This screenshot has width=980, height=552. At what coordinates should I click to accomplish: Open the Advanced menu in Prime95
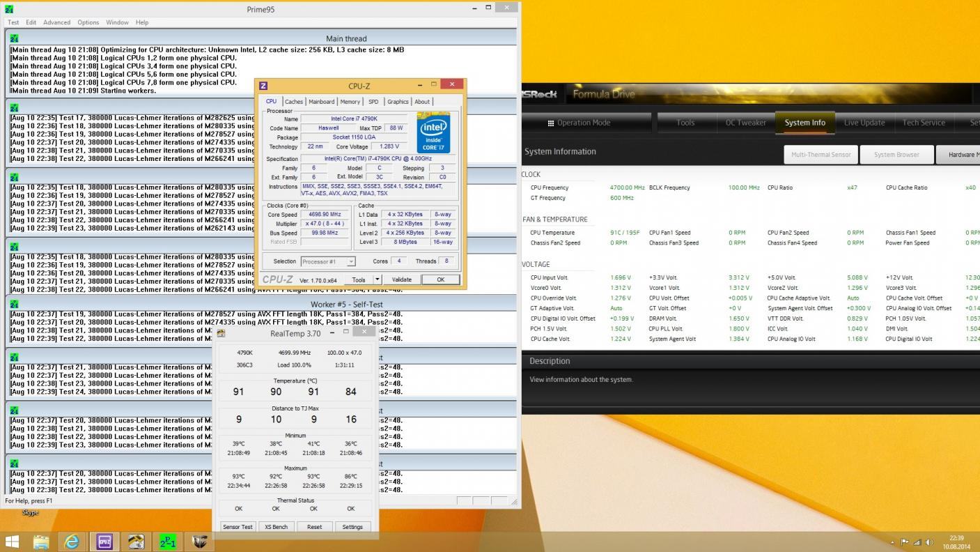(56, 22)
